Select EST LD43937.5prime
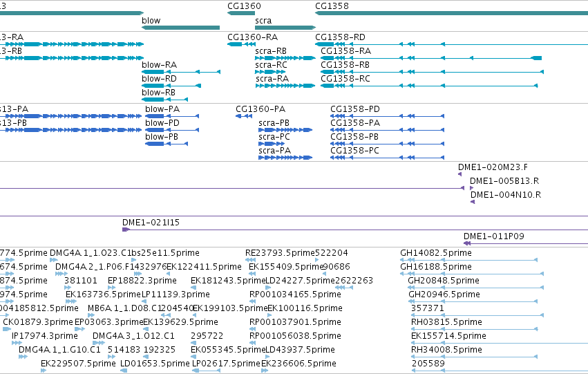This screenshot has height=374, width=588. click(300, 350)
